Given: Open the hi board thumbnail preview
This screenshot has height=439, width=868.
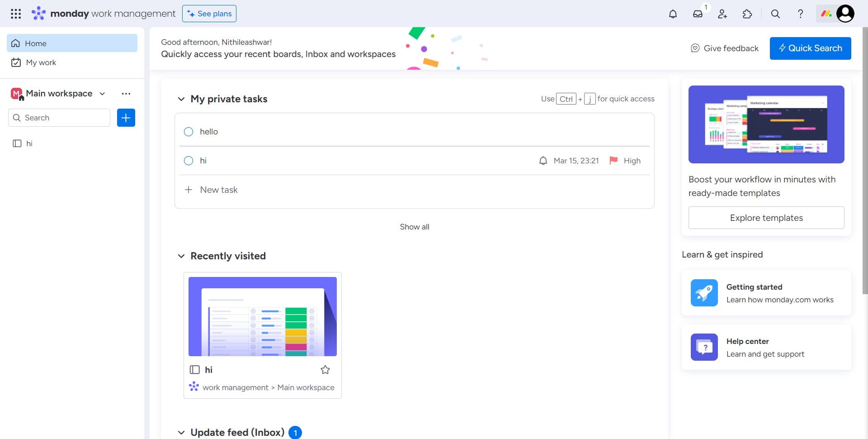Looking at the screenshot, I should [x=262, y=316].
